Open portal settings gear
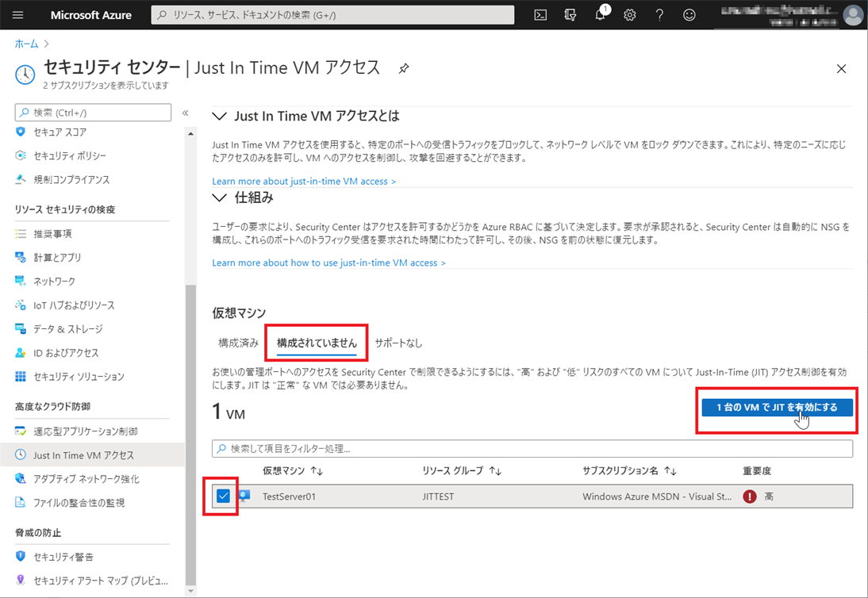The image size is (868, 598). (630, 15)
